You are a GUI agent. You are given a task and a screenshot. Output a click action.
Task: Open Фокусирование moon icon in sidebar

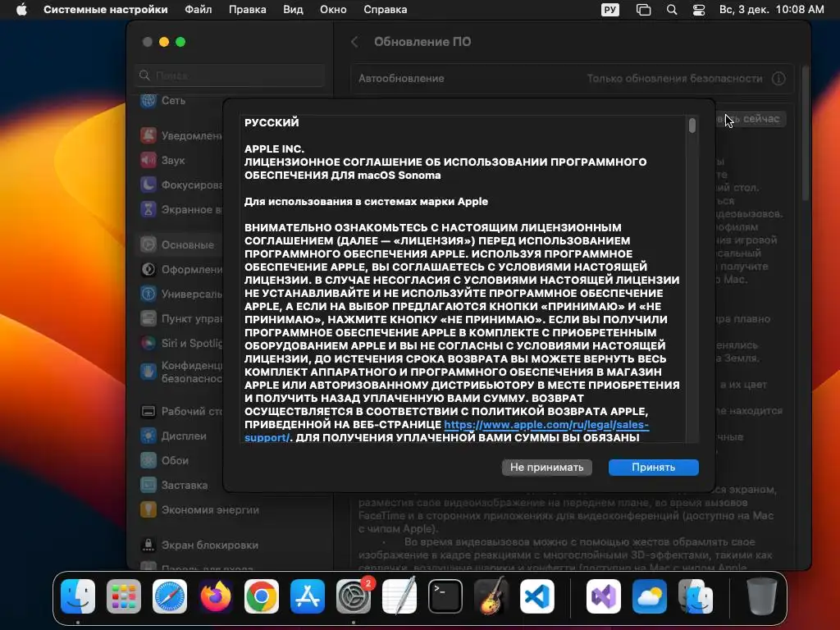pyautogui.click(x=148, y=185)
